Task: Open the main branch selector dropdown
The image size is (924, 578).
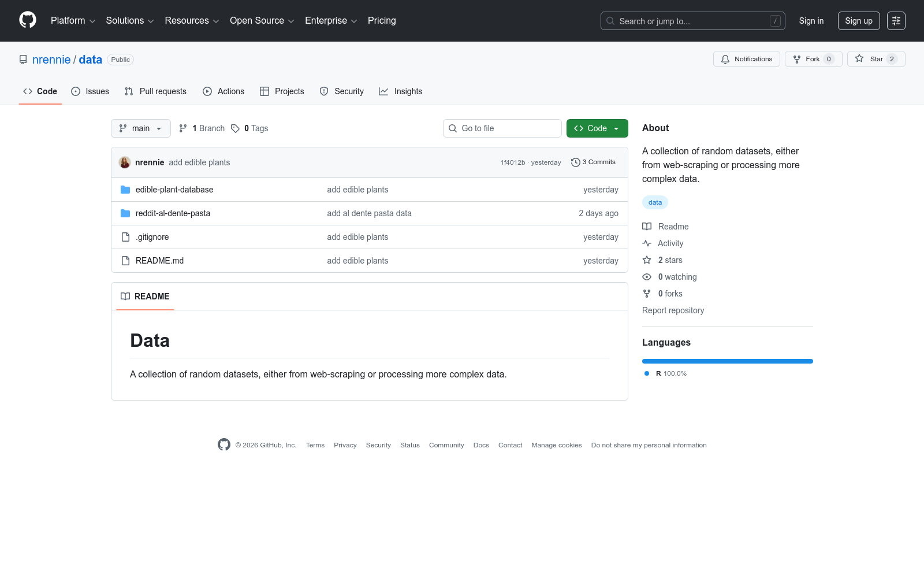Action: [141, 128]
